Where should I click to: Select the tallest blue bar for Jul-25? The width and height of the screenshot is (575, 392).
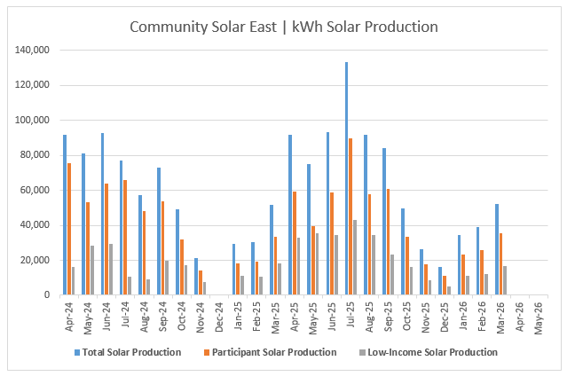pyautogui.click(x=346, y=178)
